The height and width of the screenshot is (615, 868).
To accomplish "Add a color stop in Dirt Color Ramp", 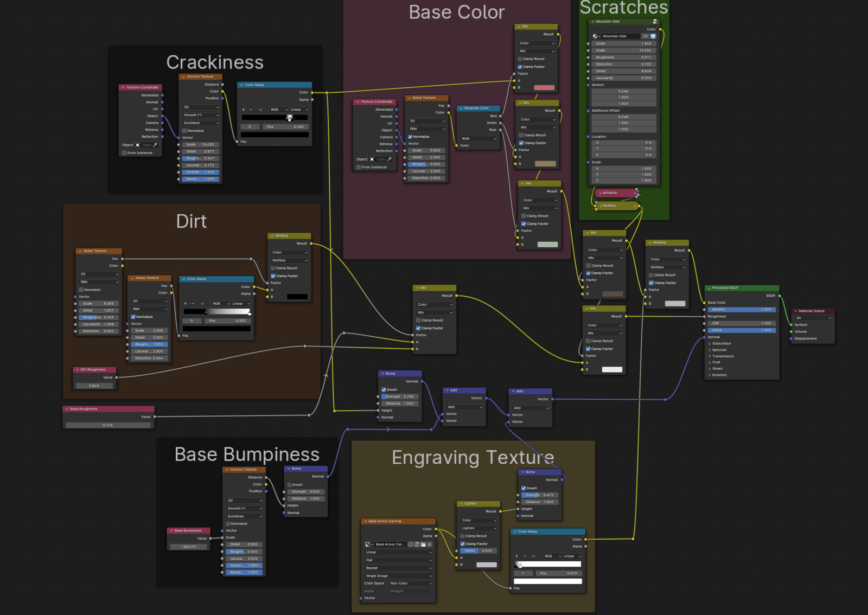I will 186,304.
